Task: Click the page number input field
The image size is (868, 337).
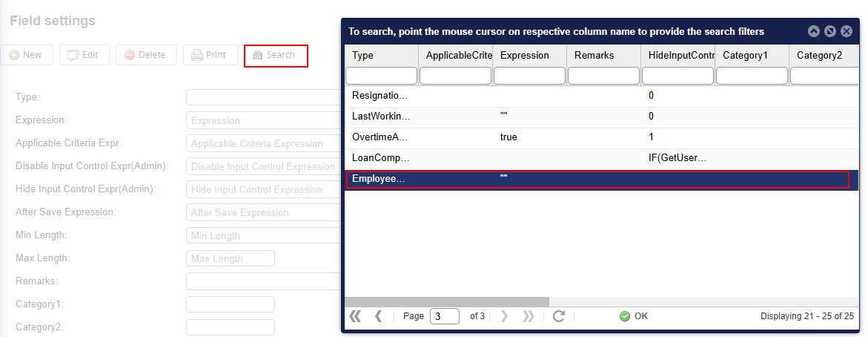Action: point(445,316)
